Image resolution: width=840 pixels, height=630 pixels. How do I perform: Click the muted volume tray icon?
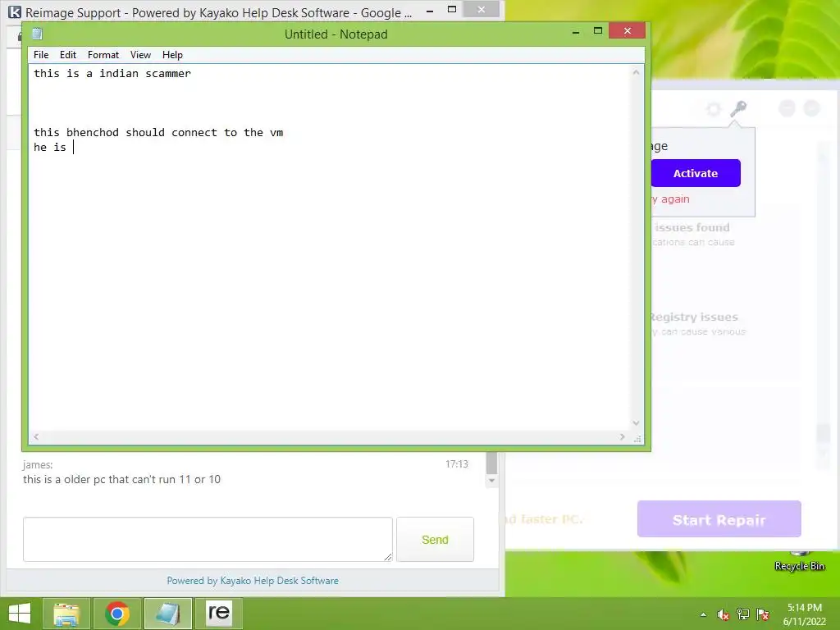coord(723,614)
